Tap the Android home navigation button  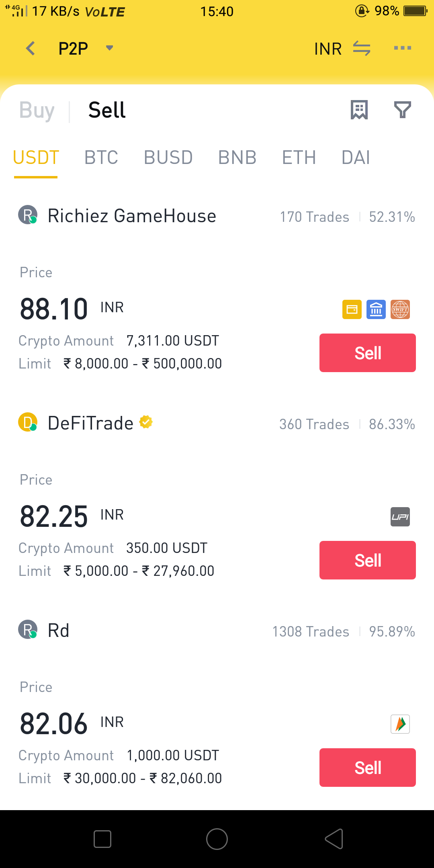(217, 839)
